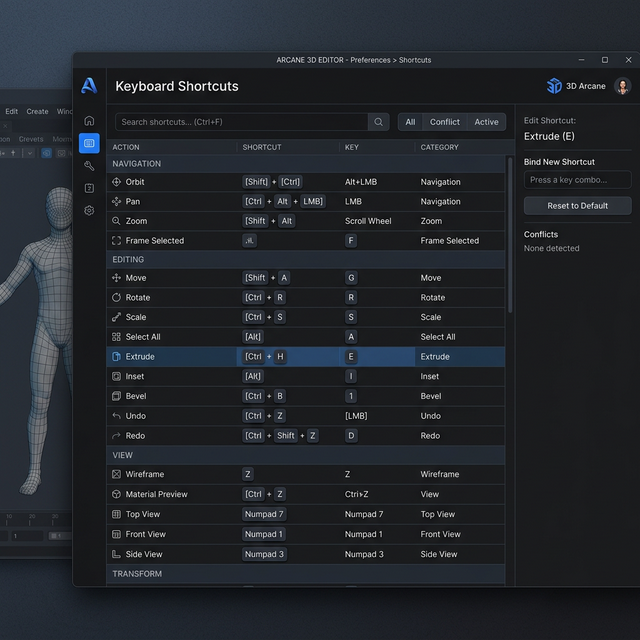Click Reset to Default button
Screen dimensions: 640x640
tap(577, 206)
